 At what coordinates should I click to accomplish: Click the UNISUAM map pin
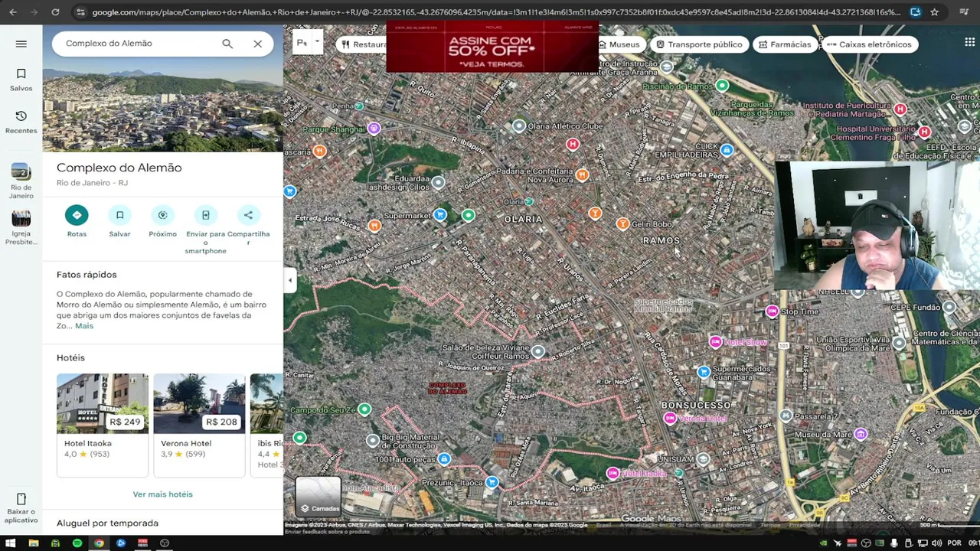point(703,459)
